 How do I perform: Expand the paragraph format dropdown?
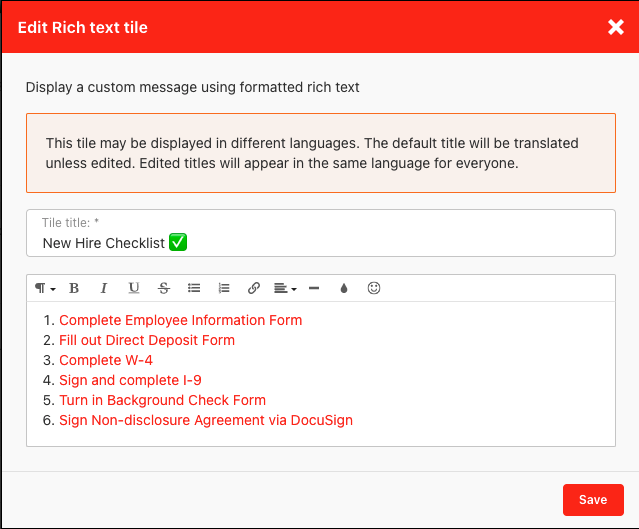[45, 288]
